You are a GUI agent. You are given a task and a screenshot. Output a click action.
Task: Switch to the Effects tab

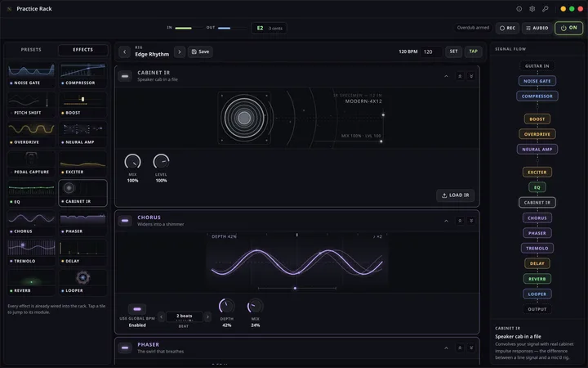pos(82,50)
